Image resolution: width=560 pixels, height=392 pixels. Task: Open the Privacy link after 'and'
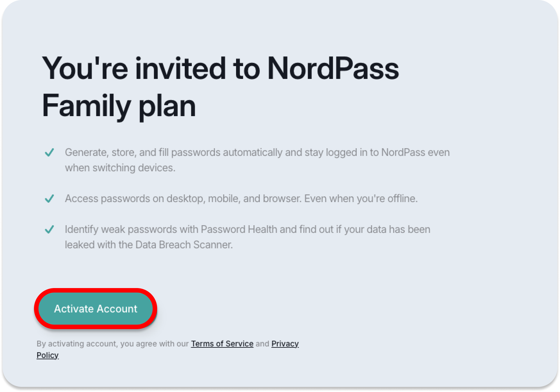pyautogui.click(x=285, y=344)
